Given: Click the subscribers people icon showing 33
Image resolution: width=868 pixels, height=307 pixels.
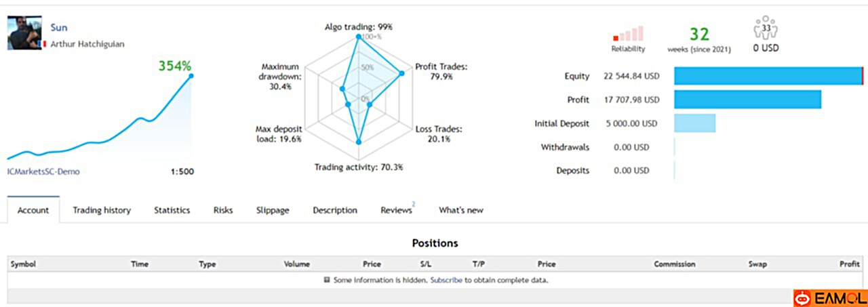Looking at the screenshot, I should click(x=766, y=28).
